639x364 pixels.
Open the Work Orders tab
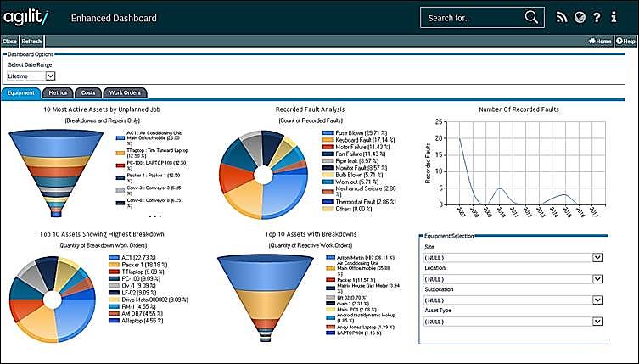(x=125, y=92)
